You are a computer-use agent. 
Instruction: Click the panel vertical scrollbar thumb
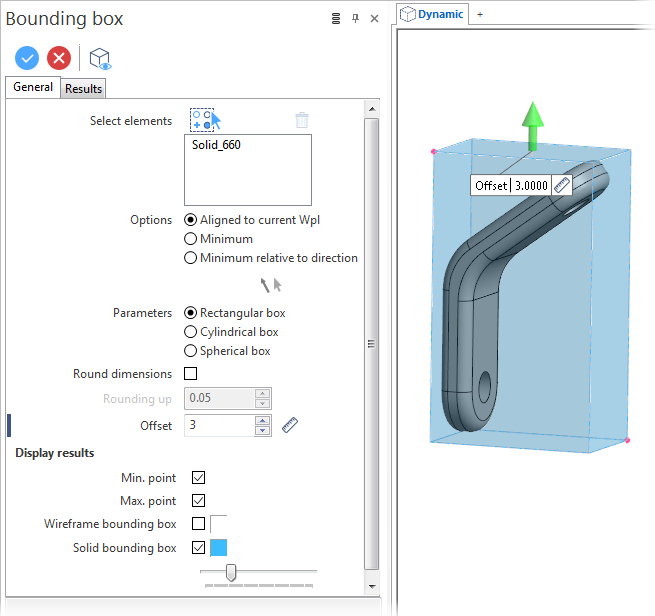[x=371, y=344]
